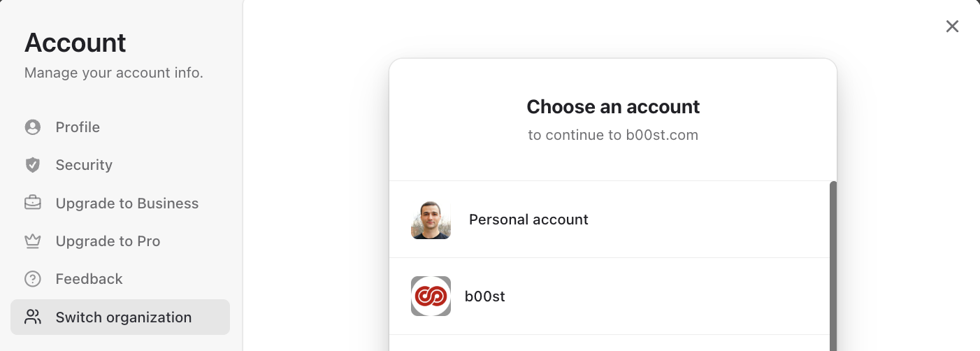
Task: Choose the b00st organization account
Action: 609,296
